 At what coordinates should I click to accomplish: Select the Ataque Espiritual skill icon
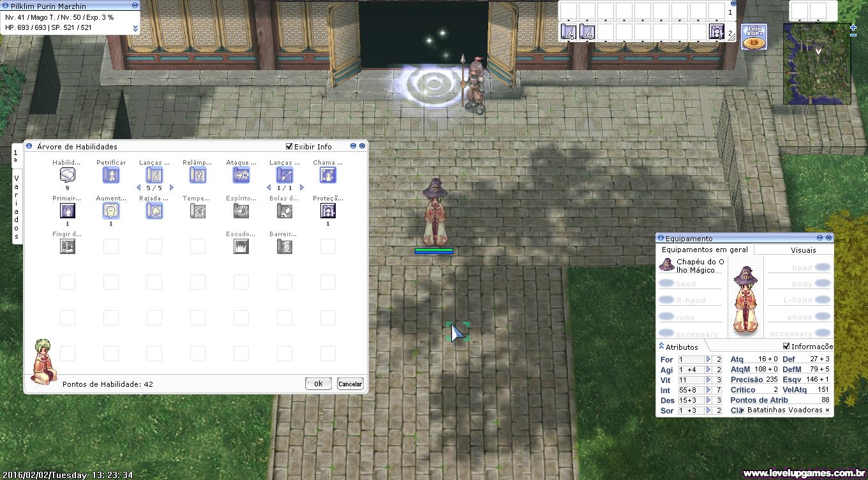(x=241, y=176)
